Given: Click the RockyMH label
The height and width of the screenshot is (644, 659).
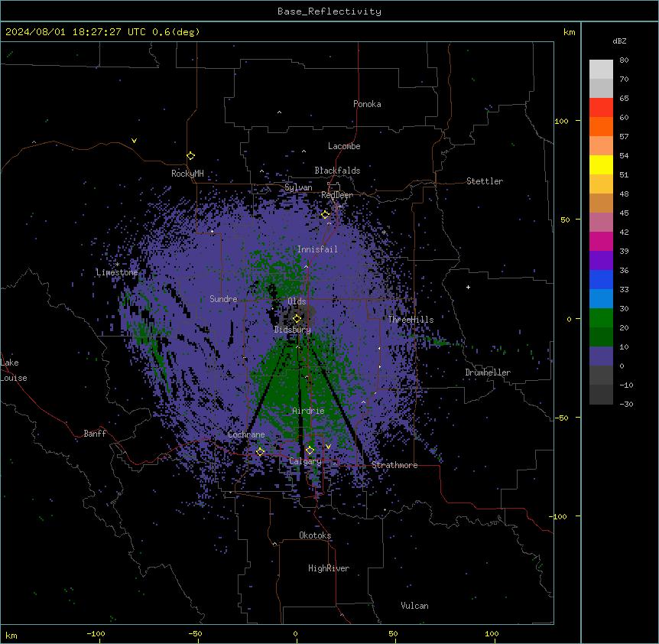Looking at the screenshot, I should 187,173.
